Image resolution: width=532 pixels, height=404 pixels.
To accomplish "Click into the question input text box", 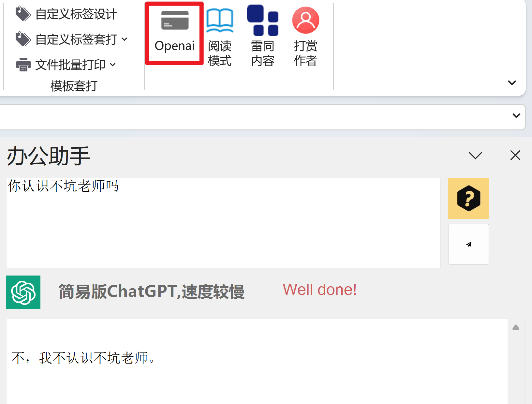I will coord(223,223).
